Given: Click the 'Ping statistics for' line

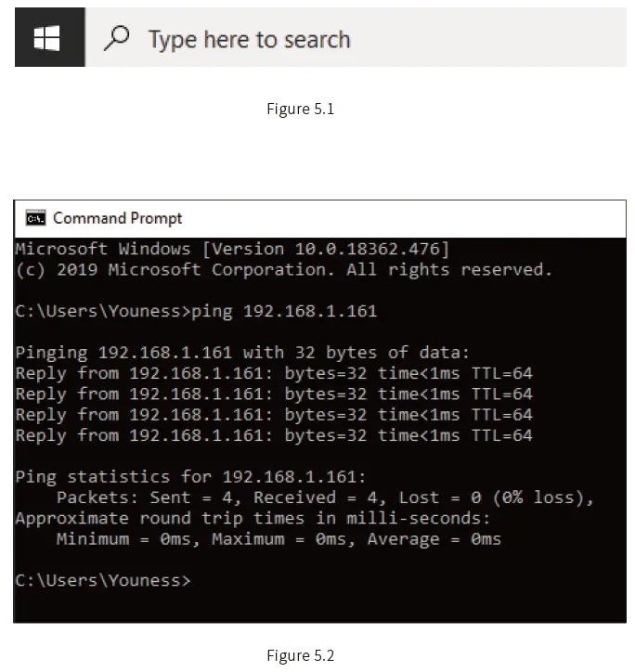Looking at the screenshot, I should 190,477.
